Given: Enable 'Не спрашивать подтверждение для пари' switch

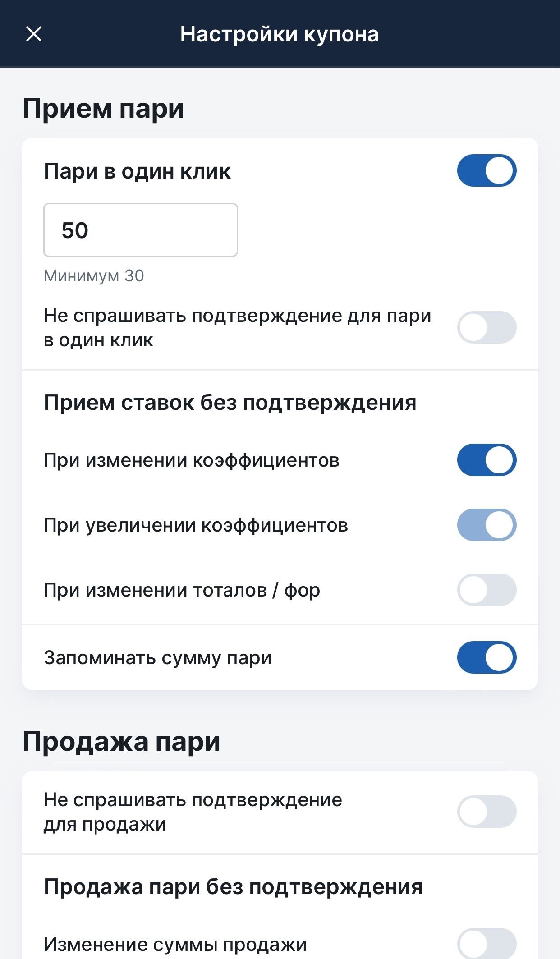Looking at the screenshot, I should pos(487,327).
